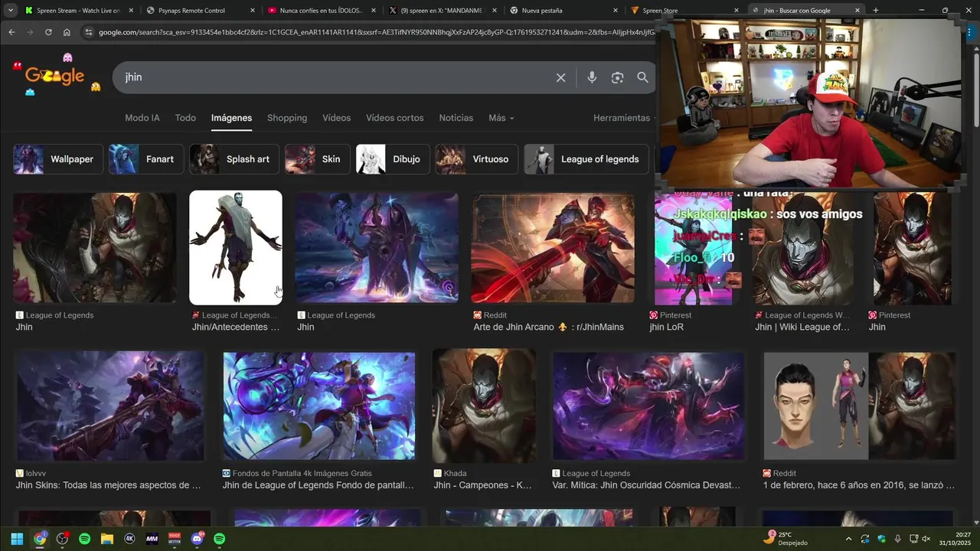The image size is (980, 551).
Task: Filter images by Virtuoso chip
Action: tap(476, 159)
